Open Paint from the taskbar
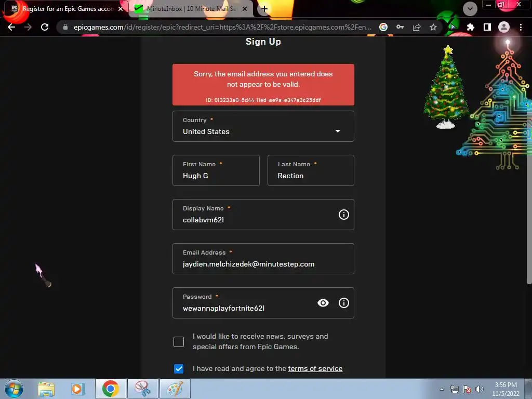The image size is (532, 399). [175, 389]
